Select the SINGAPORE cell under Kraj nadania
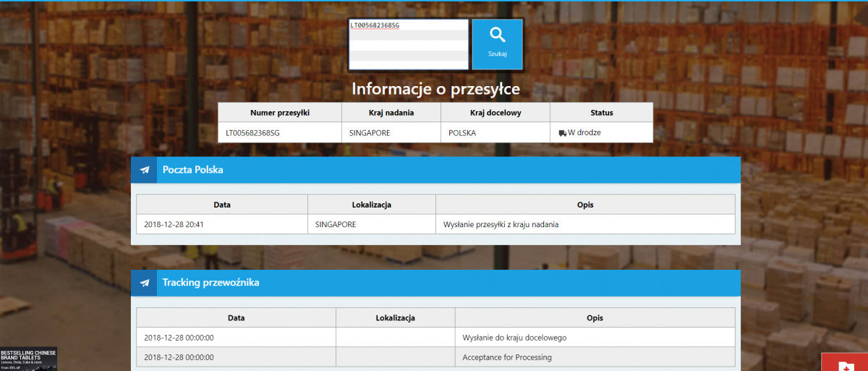 click(x=391, y=133)
